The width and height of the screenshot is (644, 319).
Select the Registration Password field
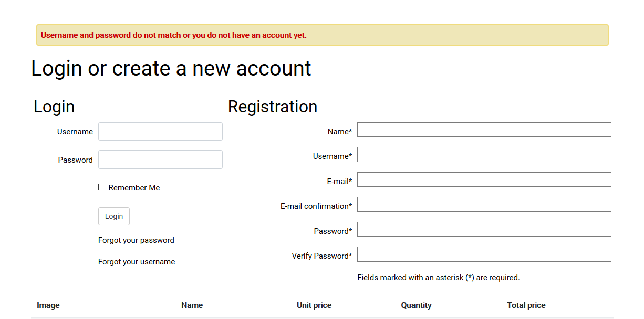coord(484,229)
